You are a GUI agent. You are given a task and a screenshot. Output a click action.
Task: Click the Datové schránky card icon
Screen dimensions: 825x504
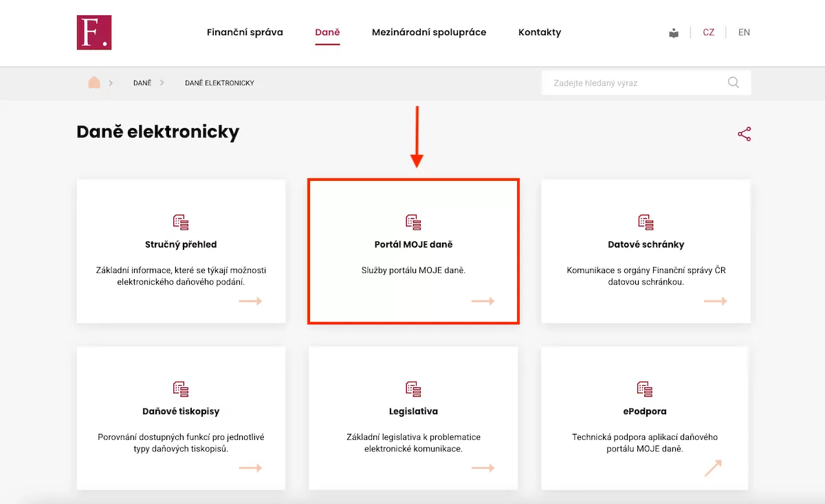[646, 222]
